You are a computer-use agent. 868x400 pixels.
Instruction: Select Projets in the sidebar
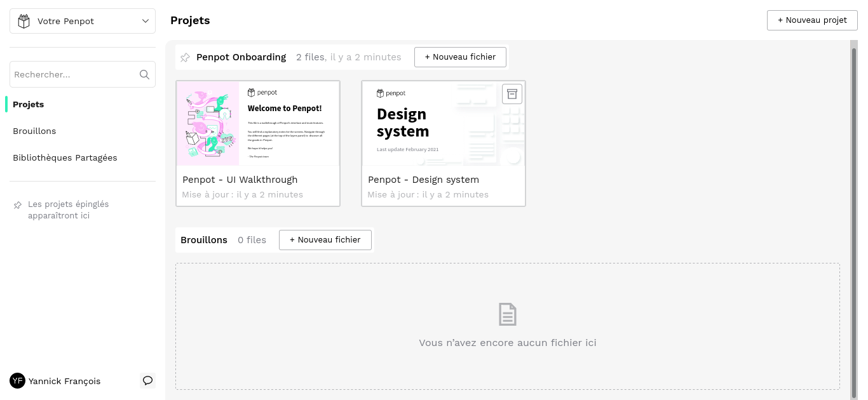[x=29, y=104]
